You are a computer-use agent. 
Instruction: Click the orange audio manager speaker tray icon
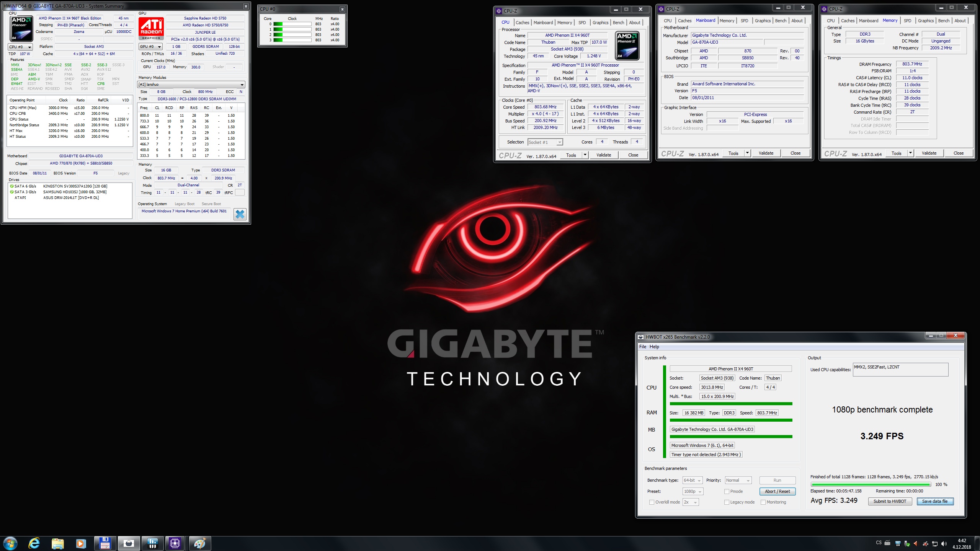pos(916,543)
